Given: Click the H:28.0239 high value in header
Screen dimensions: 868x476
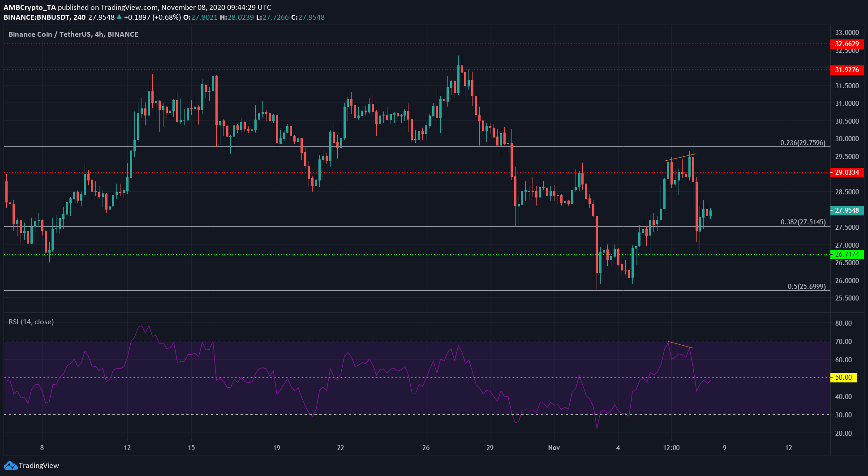Looking at the screenshot, I should point(236,17).
